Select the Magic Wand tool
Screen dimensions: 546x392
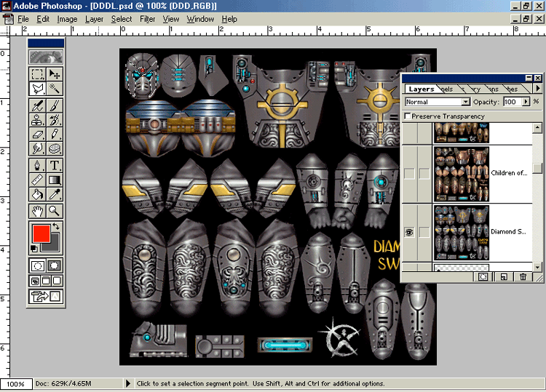click(x=55, y=89)
